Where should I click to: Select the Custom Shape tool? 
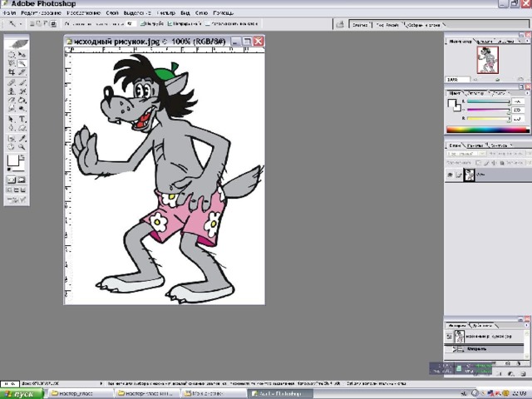22,128
